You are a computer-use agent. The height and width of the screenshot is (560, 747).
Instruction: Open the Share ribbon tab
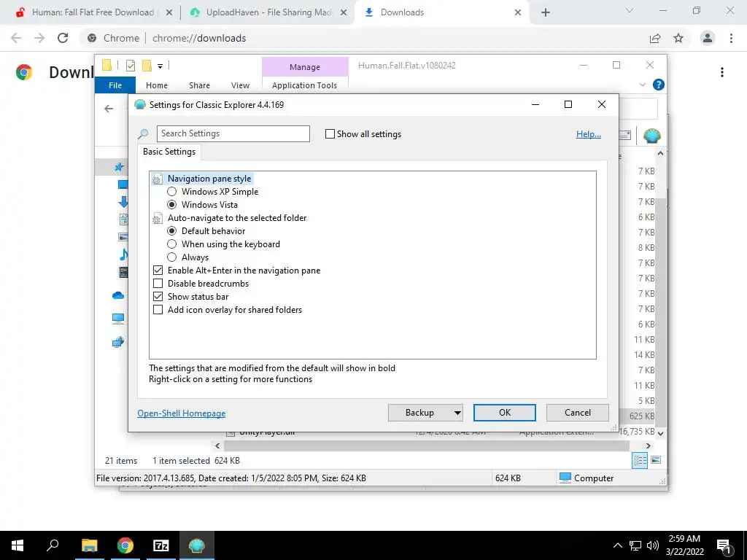(x=199, y=85)
